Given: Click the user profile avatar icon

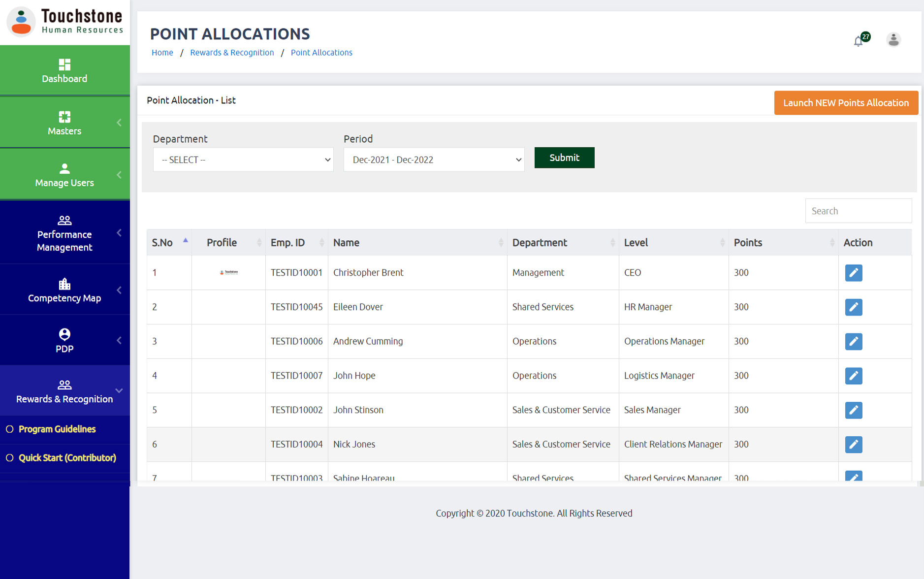Looking at the screenshot, I should click(x=893, y=40).
